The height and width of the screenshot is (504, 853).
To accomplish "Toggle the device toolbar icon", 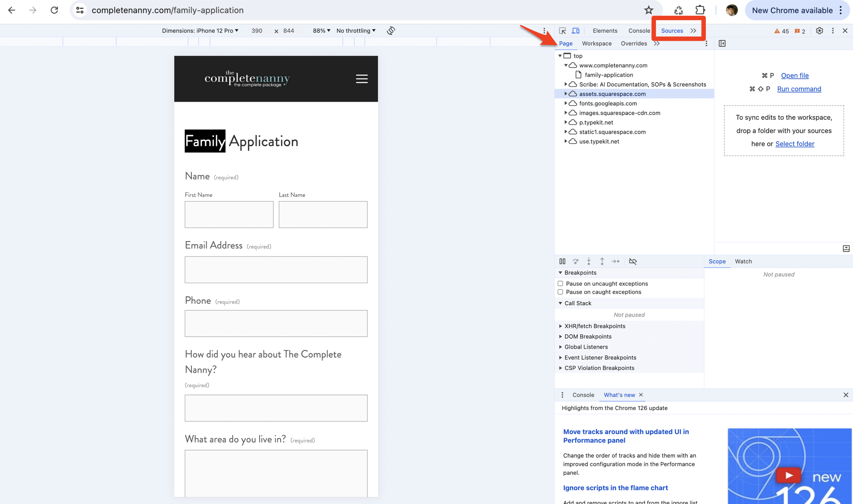I will [576, 30].
